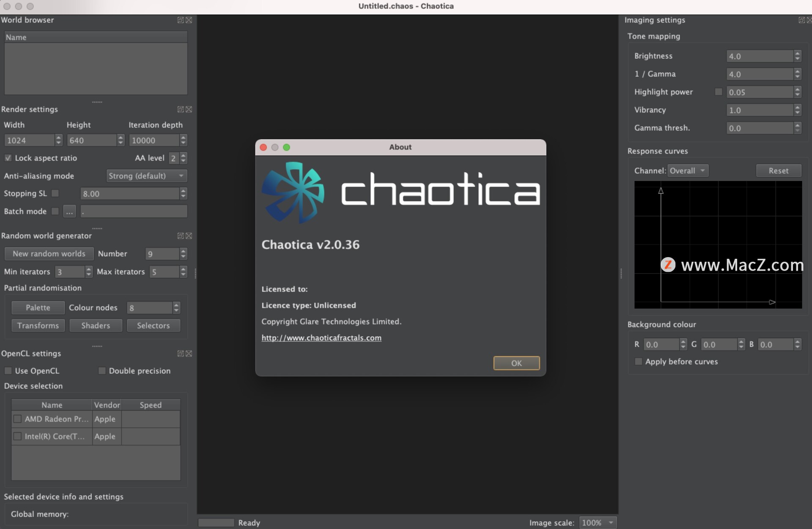Image resolution: width=812 pixels, height=529 pixels.
Task: Expand the Anti-aliasing mode dropdown
Action: 145,175
